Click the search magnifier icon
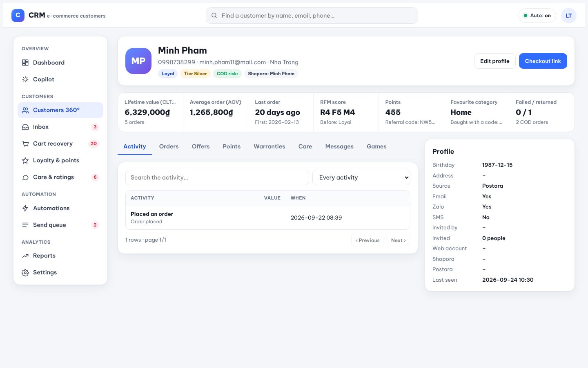 click(214, 16)
